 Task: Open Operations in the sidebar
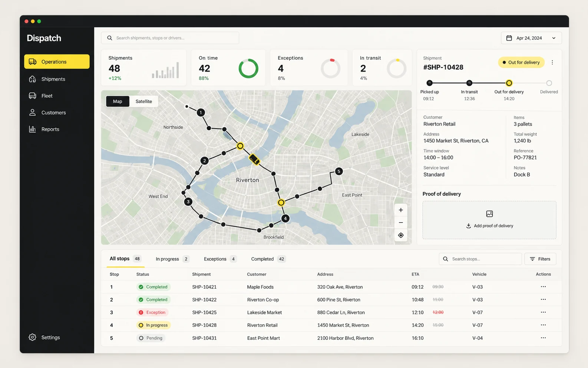point(57,62)
